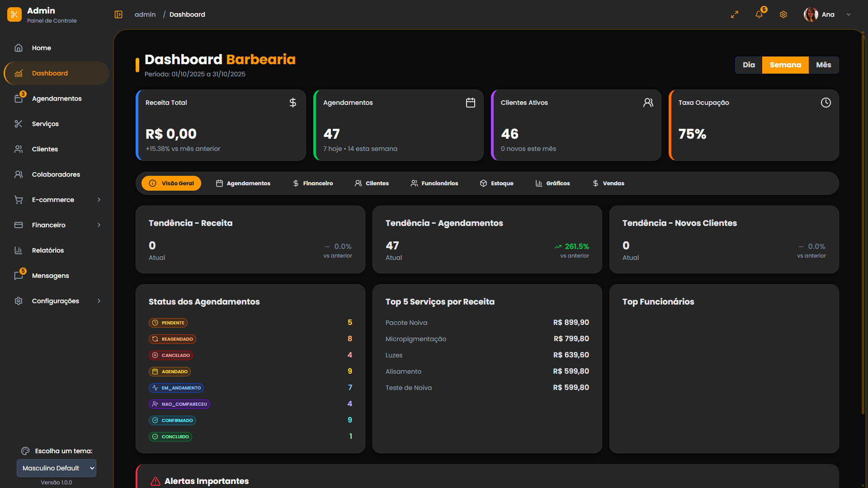This screenshot has height=488, width=868.
Task: Go to Relatórios in the sidebar
Action: tap(48, 250)
